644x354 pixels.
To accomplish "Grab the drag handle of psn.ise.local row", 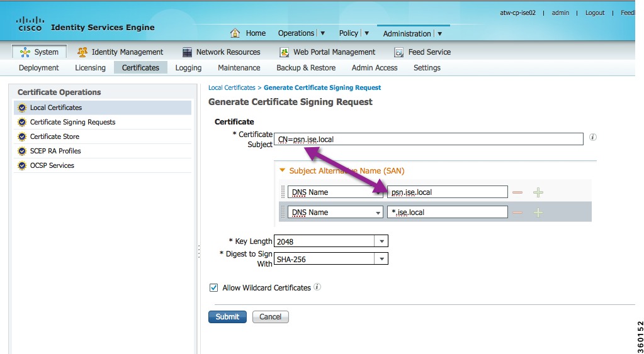I will (283, 192).
